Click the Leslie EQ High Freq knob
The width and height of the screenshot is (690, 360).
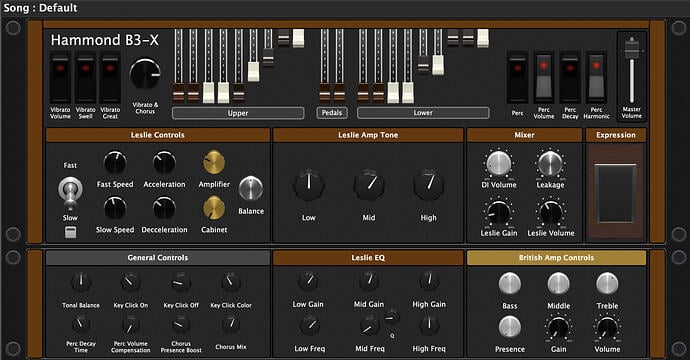[x=429, y=326]
